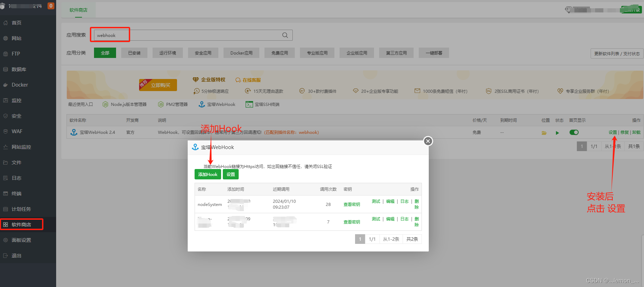Select the 第三方应用 category filter
This screenshot has width=644, height=287.
click(396, 53)
